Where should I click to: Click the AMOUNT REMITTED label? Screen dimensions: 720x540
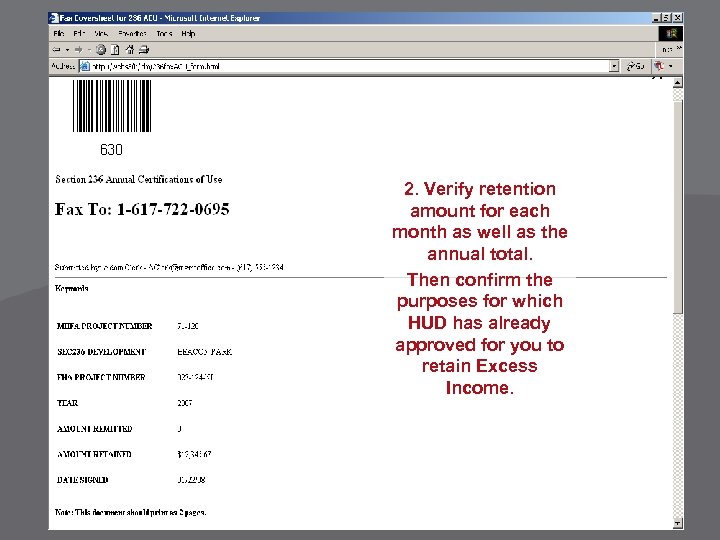click(x=95, y=429)
